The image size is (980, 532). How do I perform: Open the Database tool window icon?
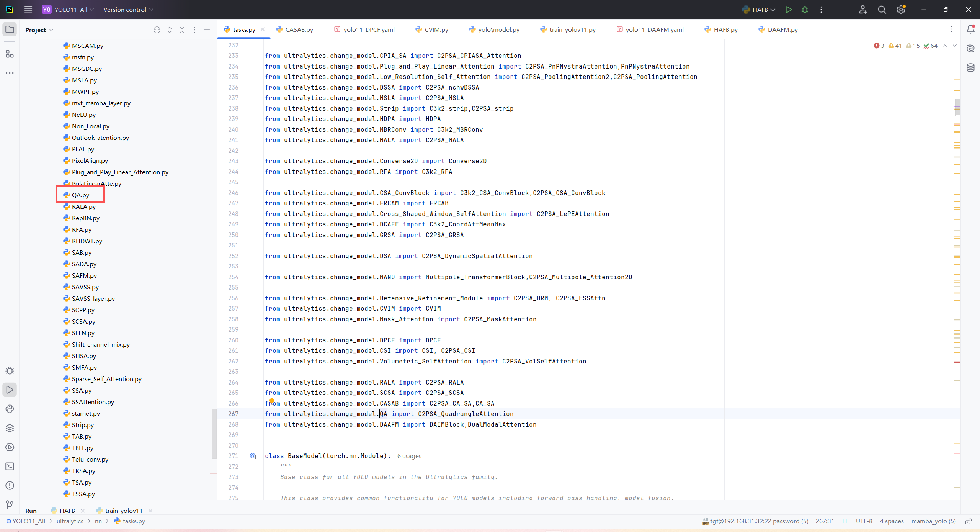point(970,68)
